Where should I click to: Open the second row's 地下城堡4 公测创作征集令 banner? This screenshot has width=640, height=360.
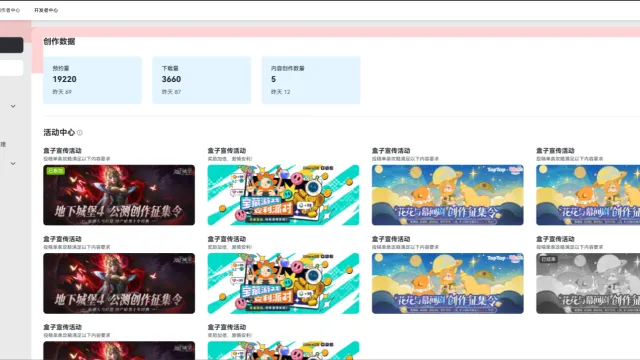point(119,283)
